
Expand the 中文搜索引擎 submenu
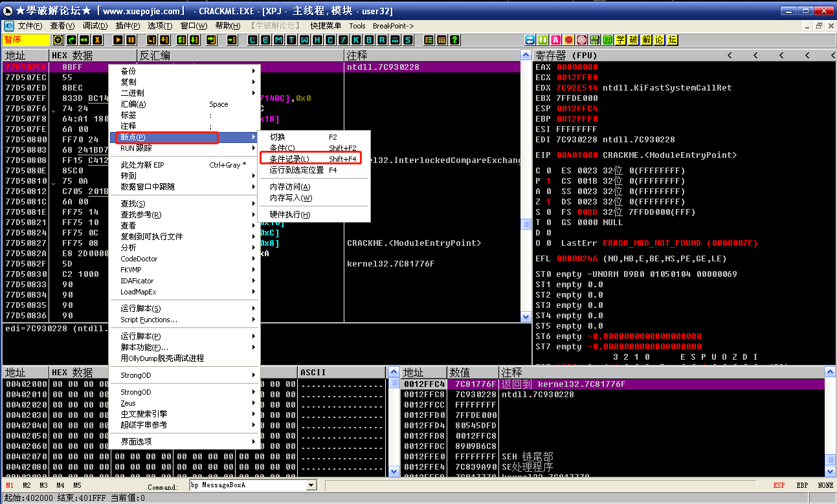click(184, 414)
